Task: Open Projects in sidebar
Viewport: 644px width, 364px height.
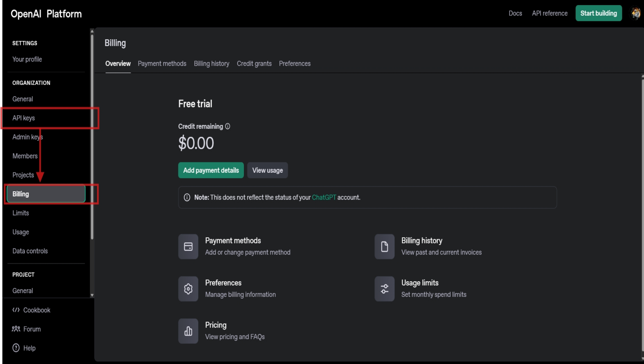Action: click(23, 175)
